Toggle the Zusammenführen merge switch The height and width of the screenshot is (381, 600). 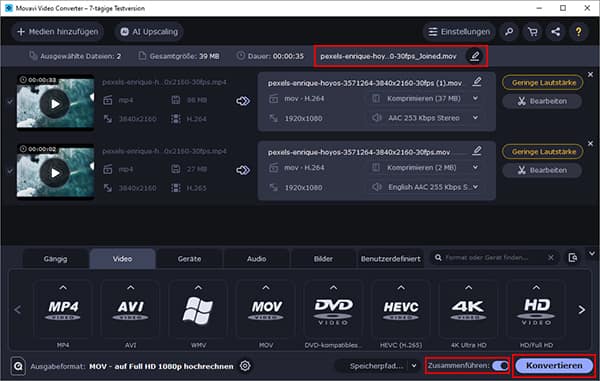point(500,366)
